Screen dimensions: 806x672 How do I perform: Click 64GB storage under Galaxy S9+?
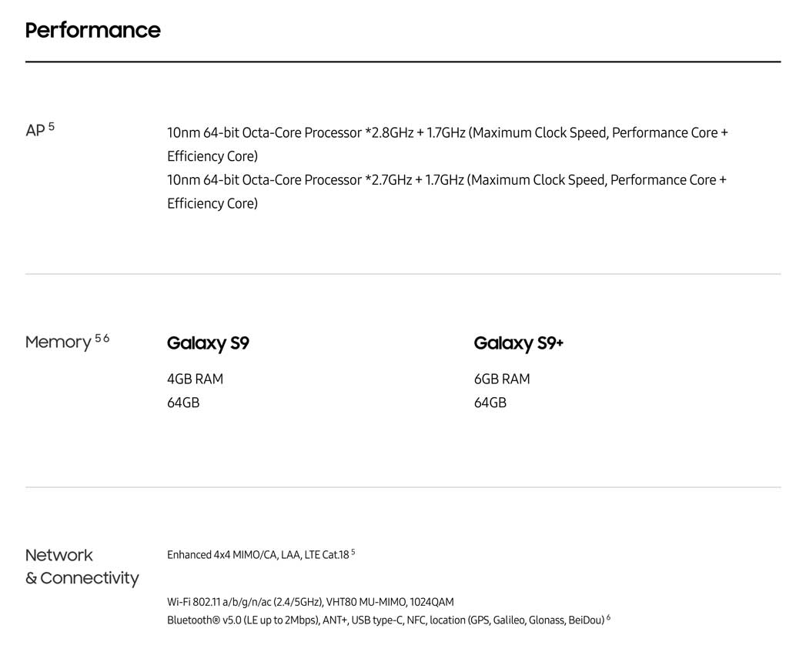coord(490,403)
